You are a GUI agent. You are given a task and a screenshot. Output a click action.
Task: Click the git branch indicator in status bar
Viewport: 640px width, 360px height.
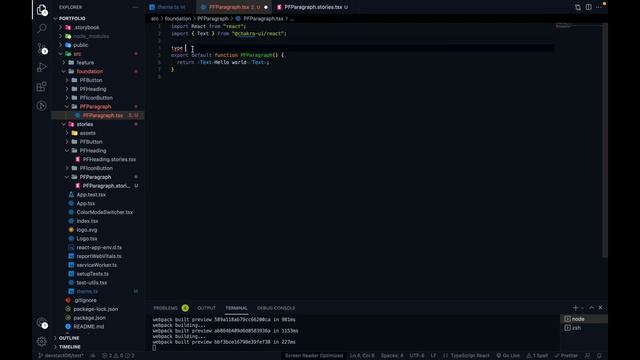click(x=60, y=356)
